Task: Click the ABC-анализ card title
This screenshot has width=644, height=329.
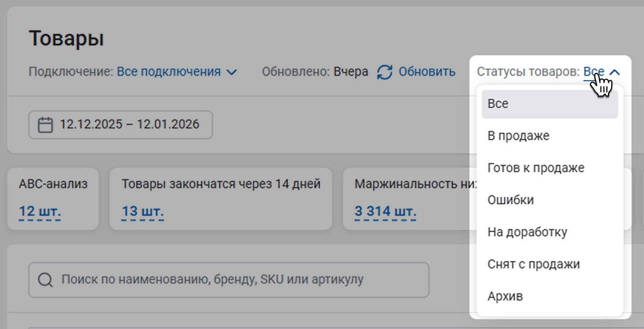Action: pyautogui.click(x=53, y=184)
